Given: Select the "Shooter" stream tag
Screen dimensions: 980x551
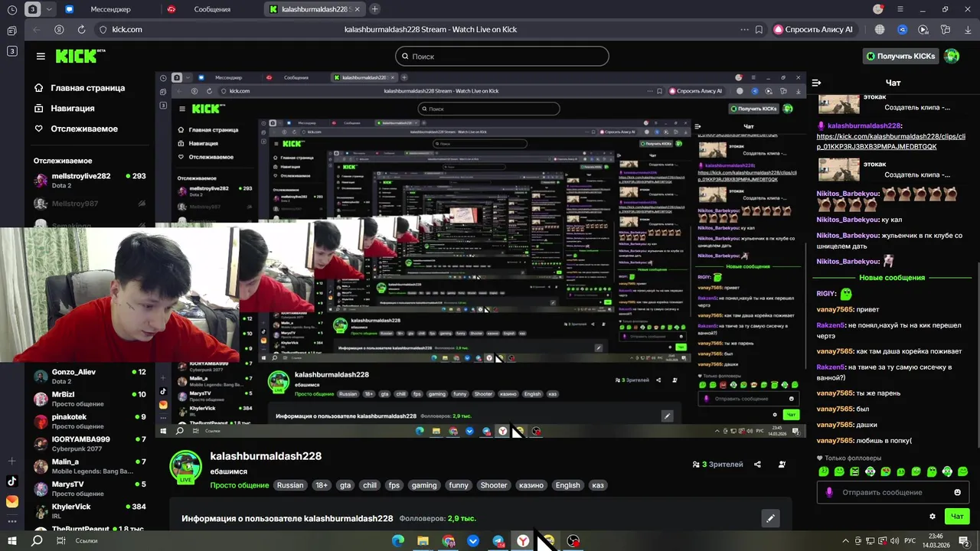Looking at the screenshot, I should coord(494,485).
